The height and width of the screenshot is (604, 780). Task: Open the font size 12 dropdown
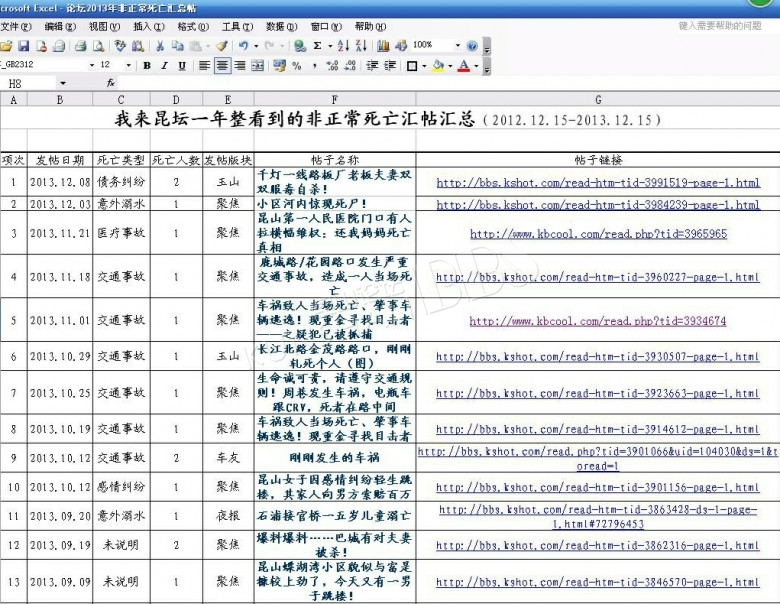(128, 65)
